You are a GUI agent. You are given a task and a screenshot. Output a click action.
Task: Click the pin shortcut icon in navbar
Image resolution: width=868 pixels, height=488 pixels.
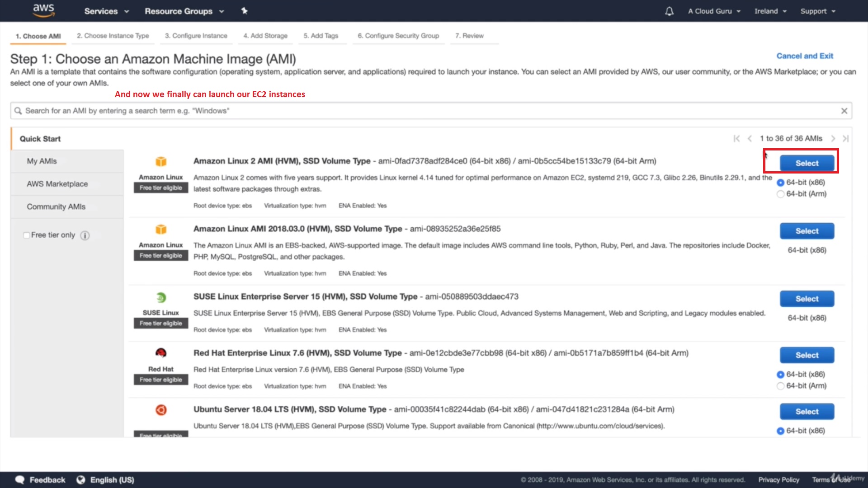[x=244, y=11]
